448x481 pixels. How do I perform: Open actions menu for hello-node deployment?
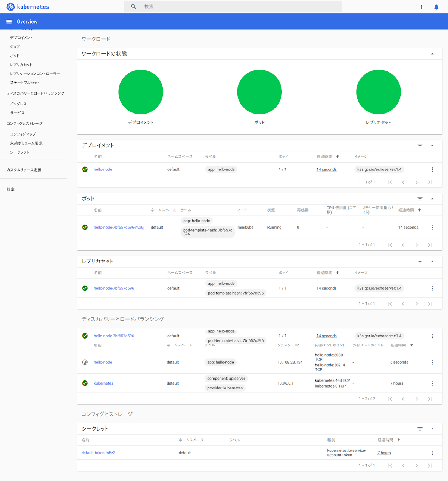point(432,170)
